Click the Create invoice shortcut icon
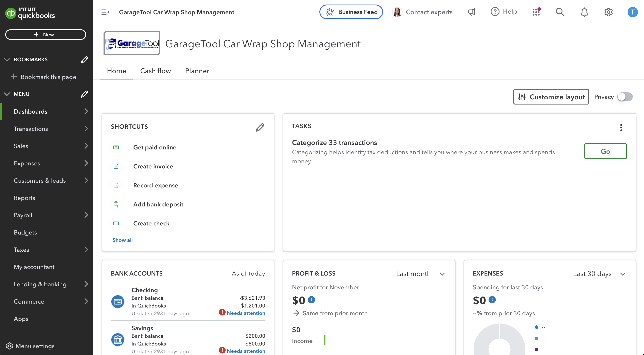The width and height of the screenshot is (644, 355). coord(116,166)
